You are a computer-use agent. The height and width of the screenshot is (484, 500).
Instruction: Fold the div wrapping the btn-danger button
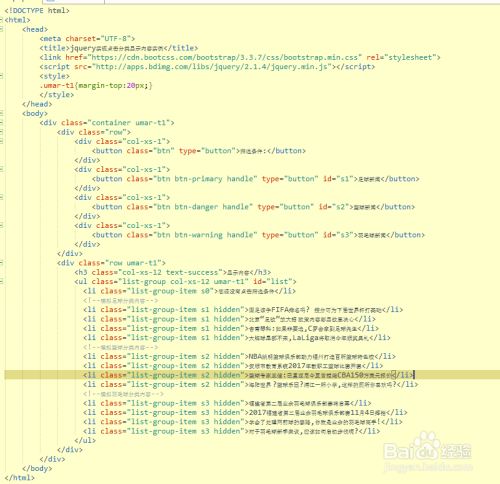pos(1,197)
